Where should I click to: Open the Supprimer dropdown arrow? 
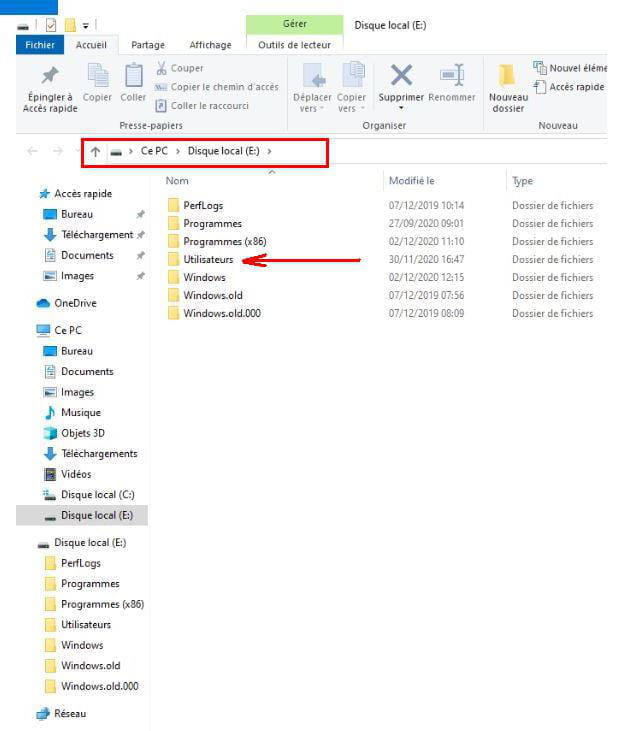[x=401, y=109]
